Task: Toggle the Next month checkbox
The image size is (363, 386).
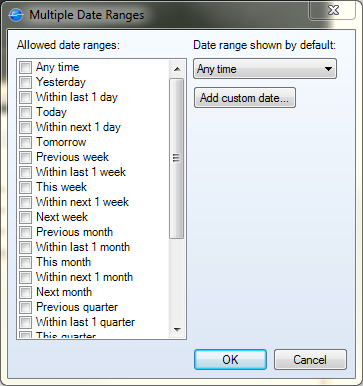Action: click(x=25, y=292)
